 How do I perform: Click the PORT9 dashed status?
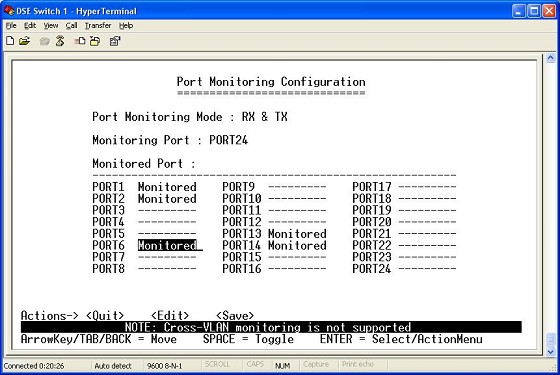tap(297, 187)
